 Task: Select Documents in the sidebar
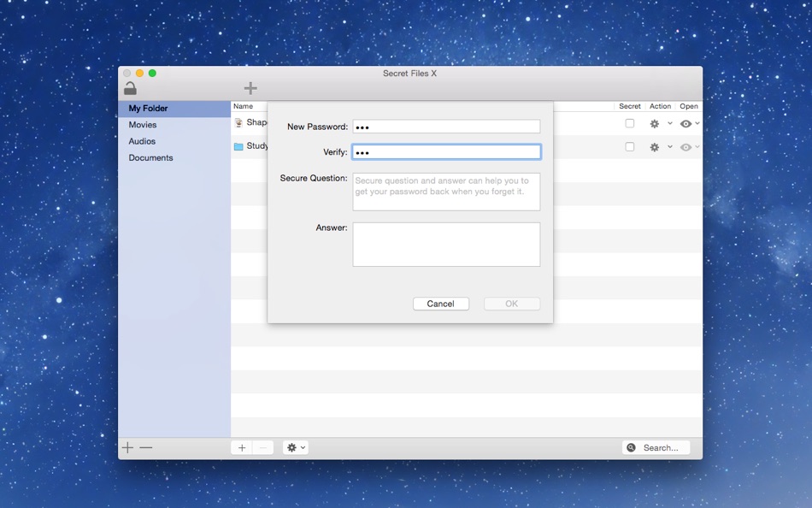(150, 158)
